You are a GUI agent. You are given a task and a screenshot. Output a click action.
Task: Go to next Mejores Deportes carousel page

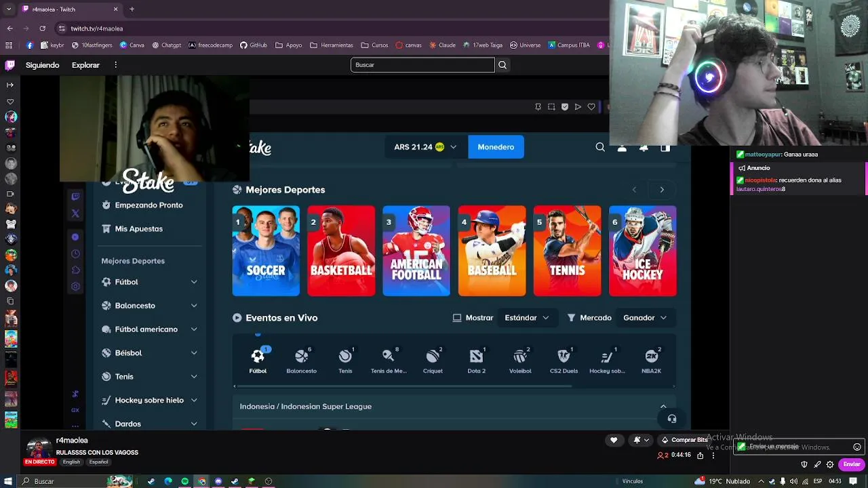(662, 190)
